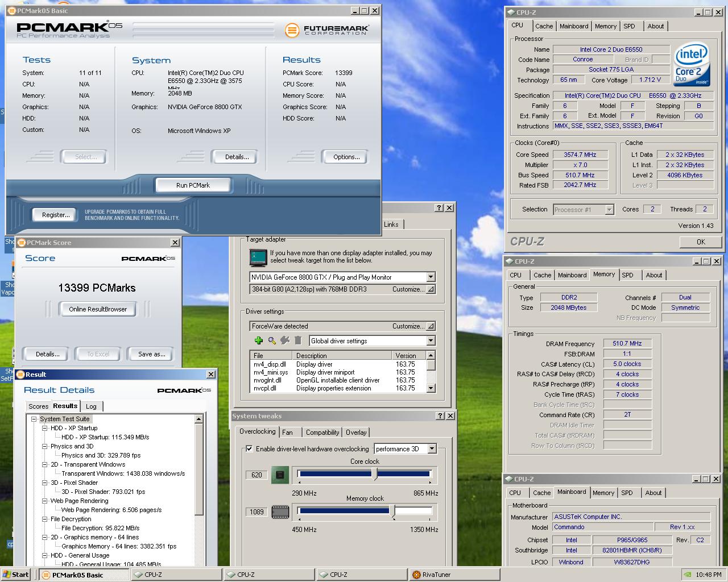The height and width of the screenshot is (582, 728).
Task: Click the Core clock slider handle
Action: click(374, 474)
